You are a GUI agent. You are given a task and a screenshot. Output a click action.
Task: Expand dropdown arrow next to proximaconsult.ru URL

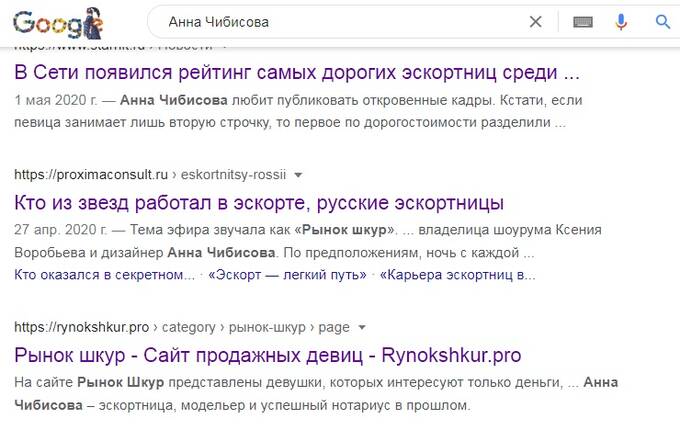click(298, 175)
